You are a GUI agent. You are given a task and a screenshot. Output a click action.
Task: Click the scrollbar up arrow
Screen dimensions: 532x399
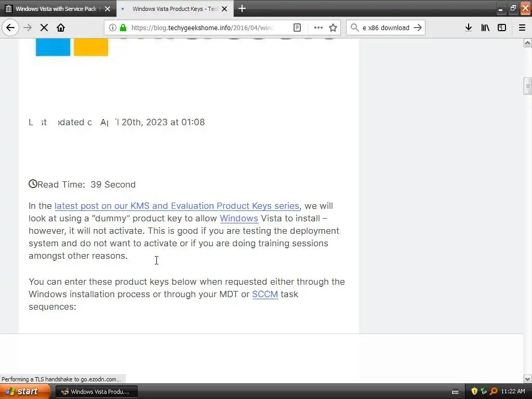pyautogui.click(x=527, y=43)
